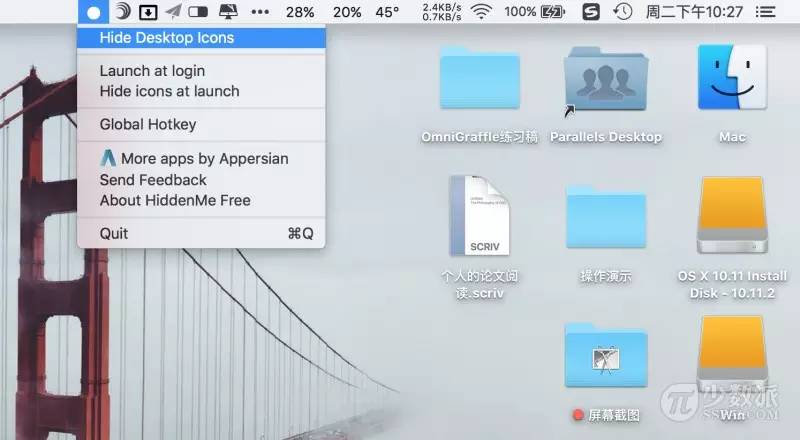800x440 pixels.
Task: Select Hide Desktop Icons menu item
Action: click(x=167, y=38)
